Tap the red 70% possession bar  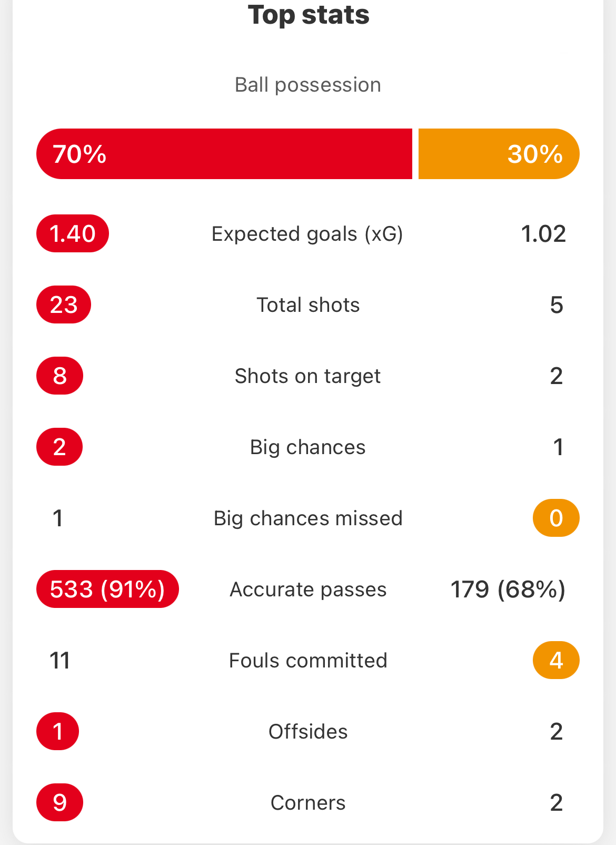click(x=224, y=154)
